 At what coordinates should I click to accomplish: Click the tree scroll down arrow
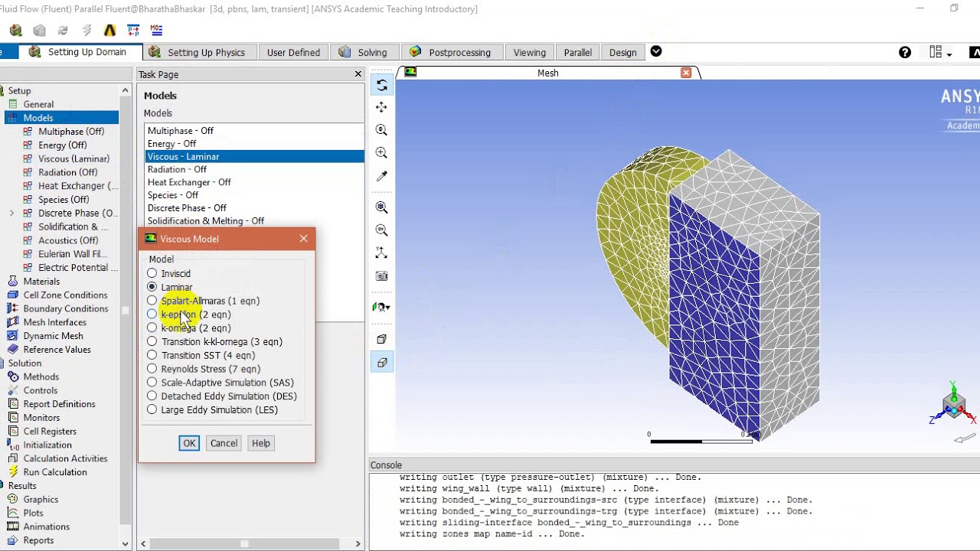click(x=125, y=544)
